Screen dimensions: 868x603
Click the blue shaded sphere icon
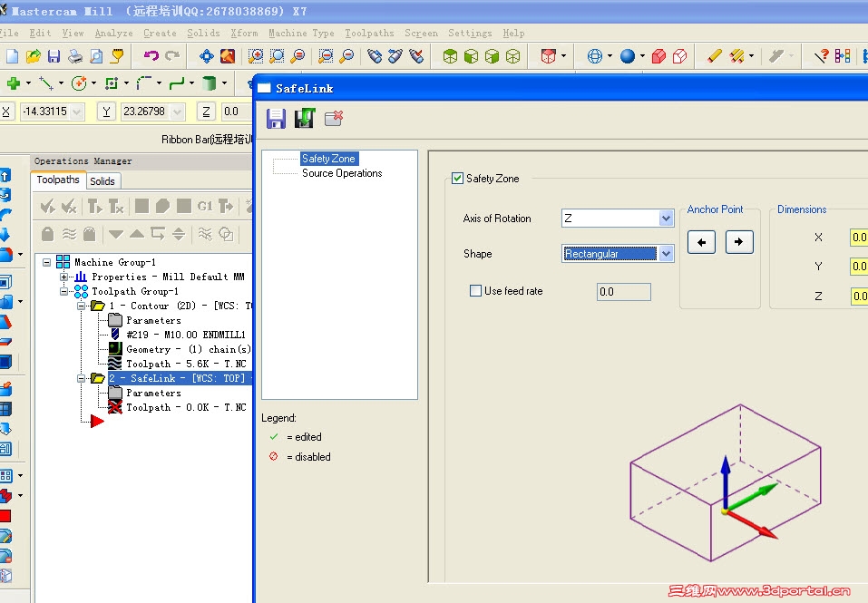628,56
